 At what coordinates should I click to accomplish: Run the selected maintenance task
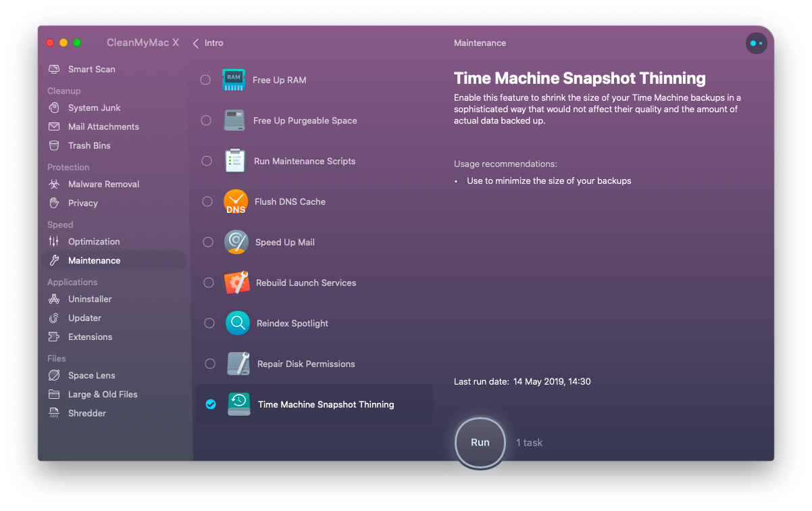(480, 443)
